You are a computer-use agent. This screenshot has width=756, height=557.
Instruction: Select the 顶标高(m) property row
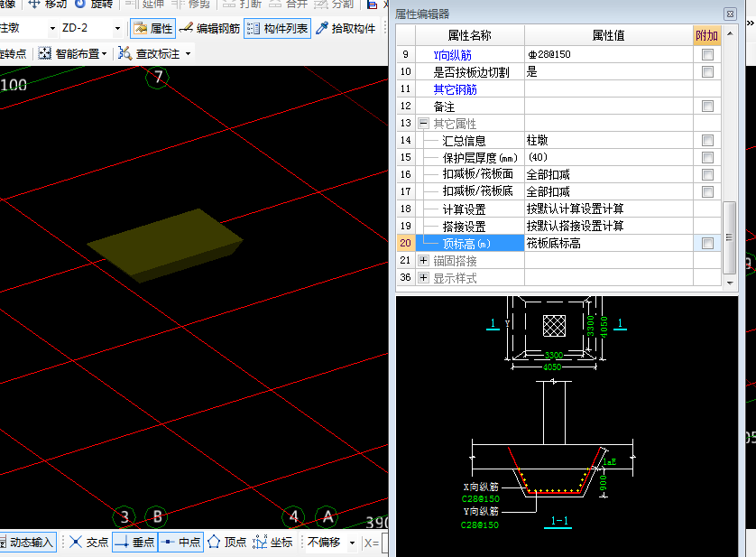470,243
